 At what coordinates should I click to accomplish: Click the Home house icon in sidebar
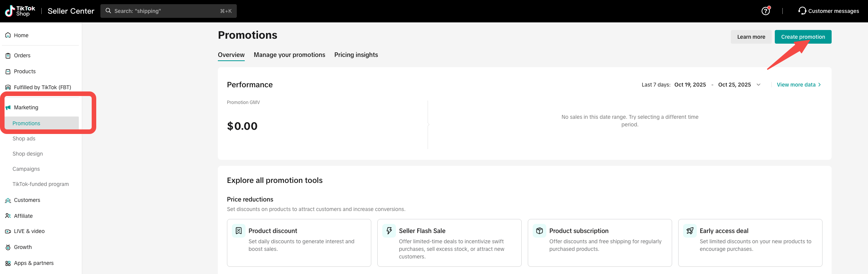[8, 35]
